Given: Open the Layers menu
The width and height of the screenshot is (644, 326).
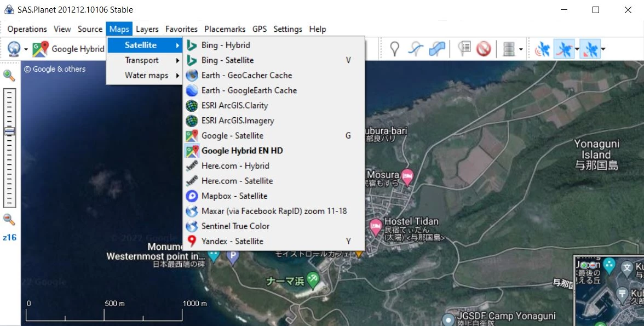Looking at the screenshot, I should coord(147,29).
